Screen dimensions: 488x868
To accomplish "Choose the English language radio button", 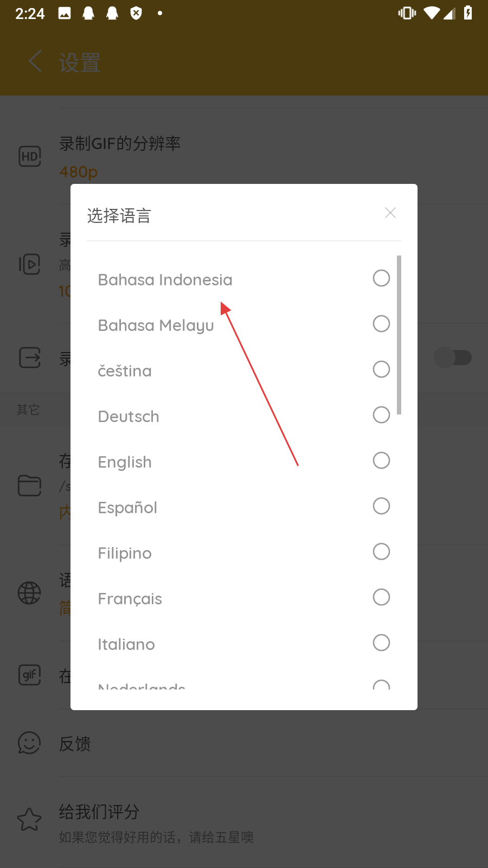I will [x=381, y=461].
